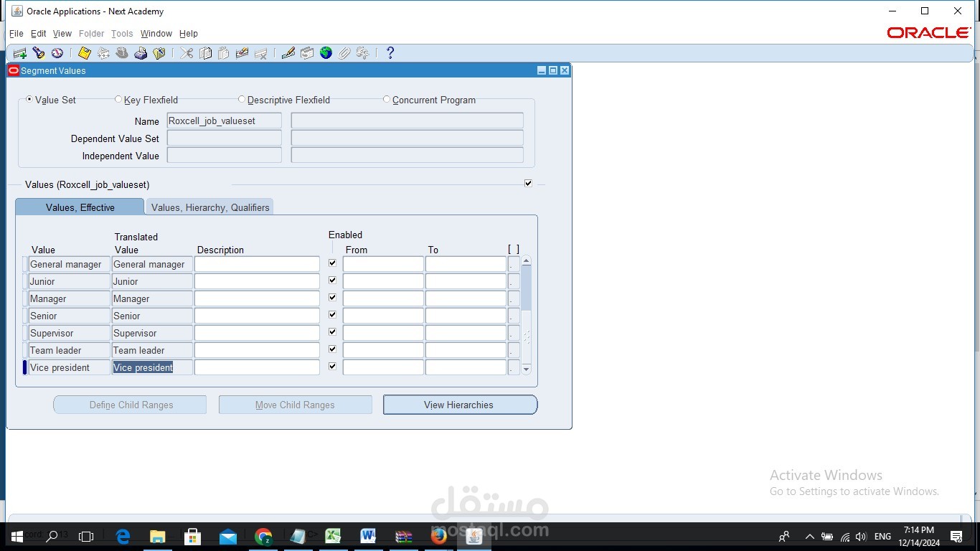Toggle Enabled checkbox for Vice president row
The width and height of the screenshot is (980, 551).
click(332, 367)
